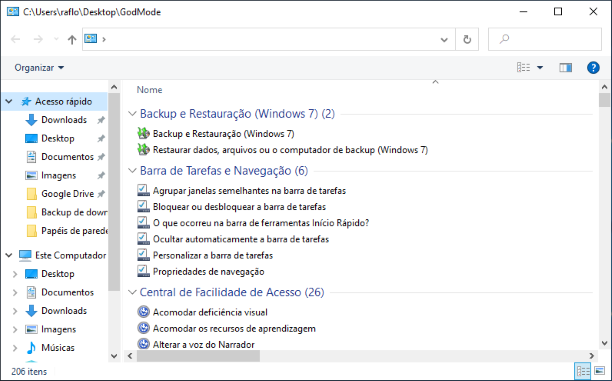Open the address bar history dropdown
Screen dimensions: 612x381
point(444,39)
